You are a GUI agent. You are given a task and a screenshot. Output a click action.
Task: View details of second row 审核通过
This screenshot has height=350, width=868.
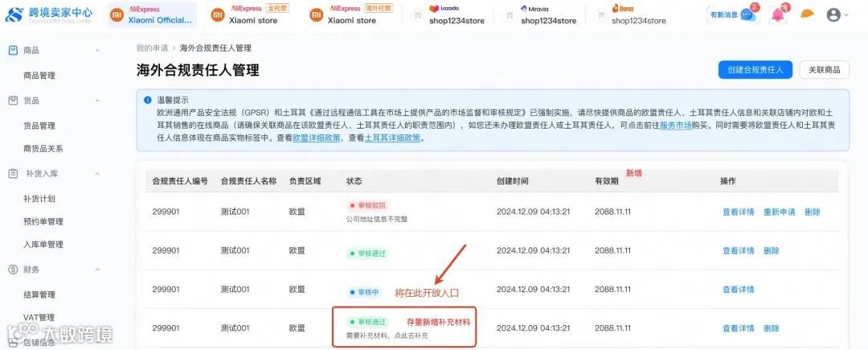[x=738, y=251]
